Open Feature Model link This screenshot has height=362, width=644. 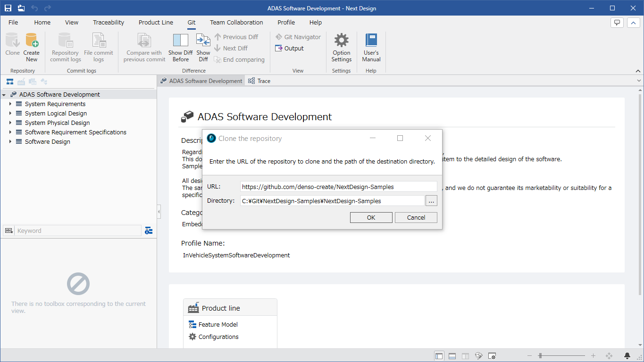click(213, 324)
